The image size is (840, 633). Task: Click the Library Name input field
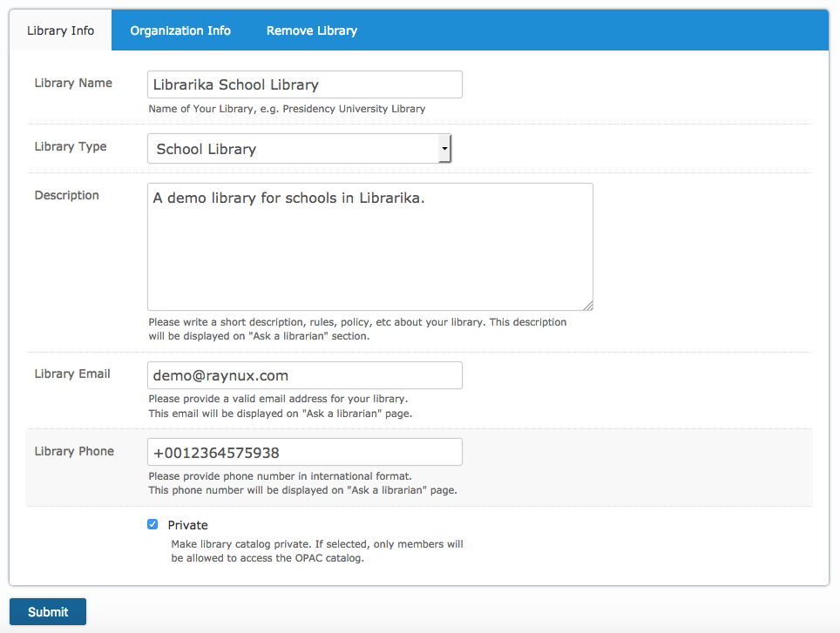point(305,84)
